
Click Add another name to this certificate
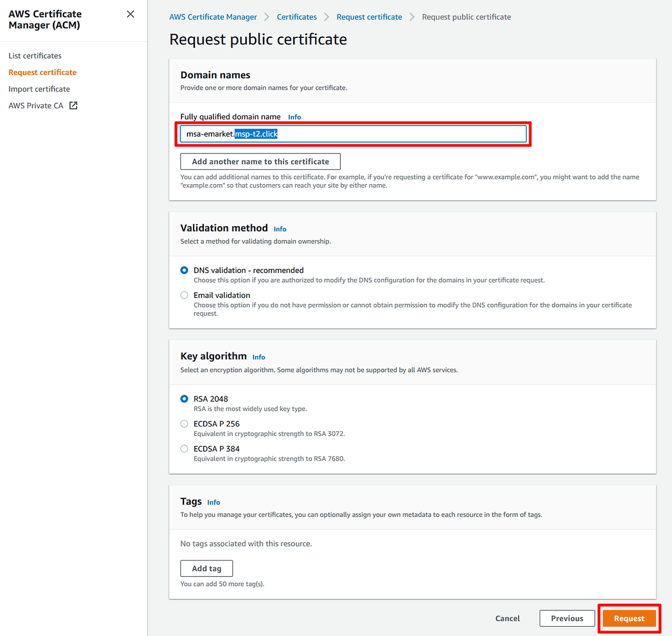(x=260, y=162)
